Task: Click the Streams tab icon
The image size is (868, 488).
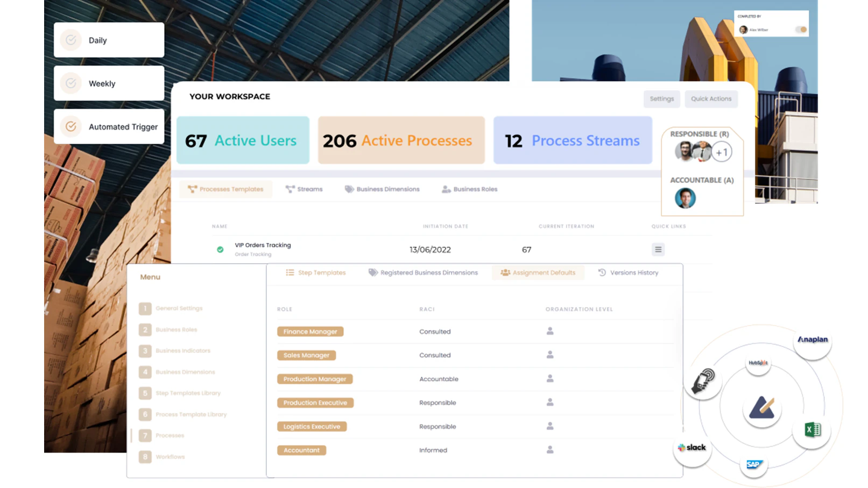Action: [291, 189]
